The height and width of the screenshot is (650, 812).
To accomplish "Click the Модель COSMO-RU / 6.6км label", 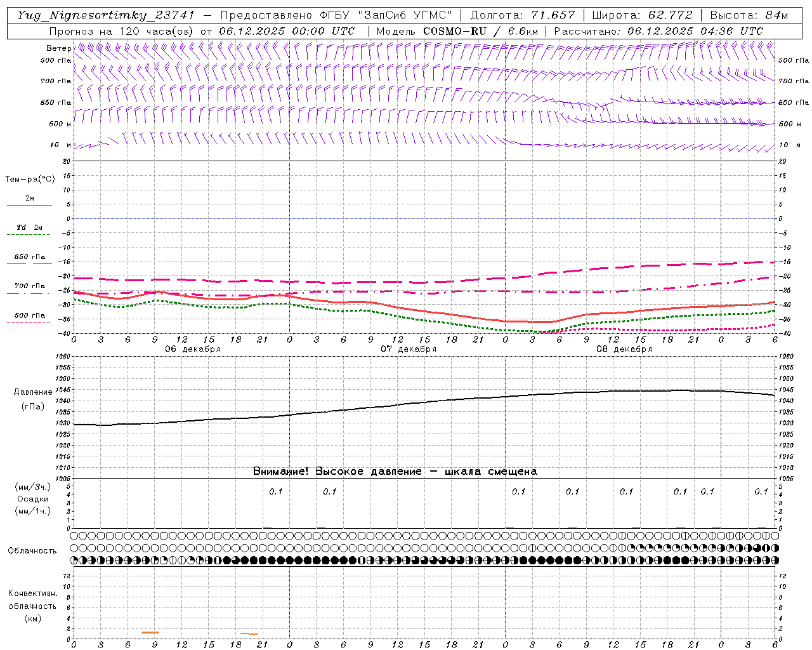I will coord(457,31).
